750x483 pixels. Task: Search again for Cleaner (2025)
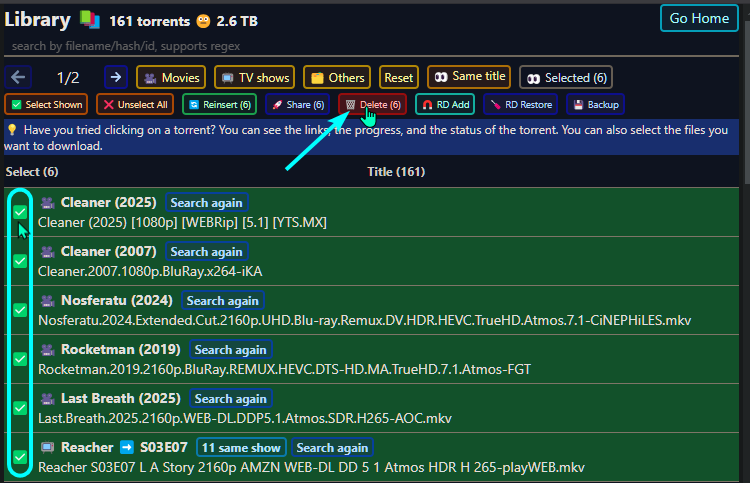pyautogui.click(x=207, y=203)
